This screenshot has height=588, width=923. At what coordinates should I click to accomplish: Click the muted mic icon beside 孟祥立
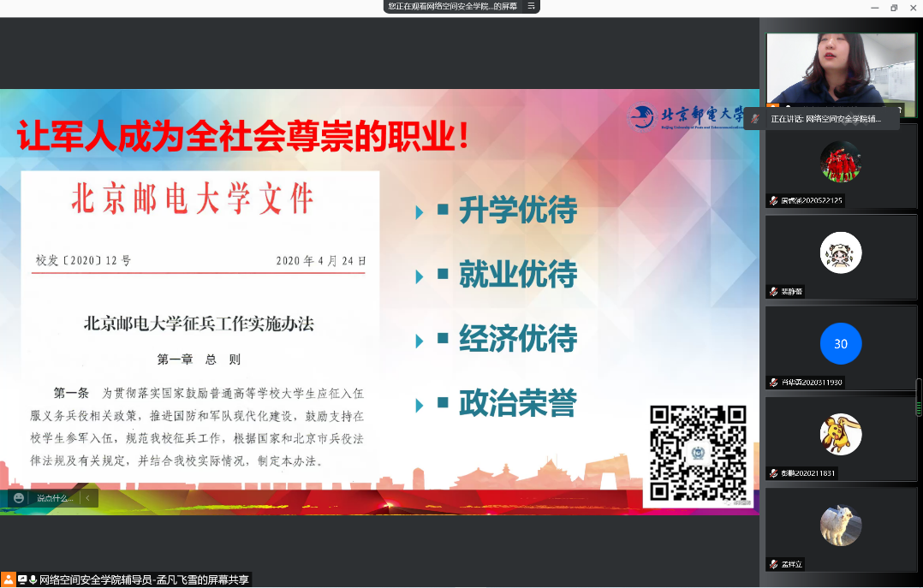point(773,564)
